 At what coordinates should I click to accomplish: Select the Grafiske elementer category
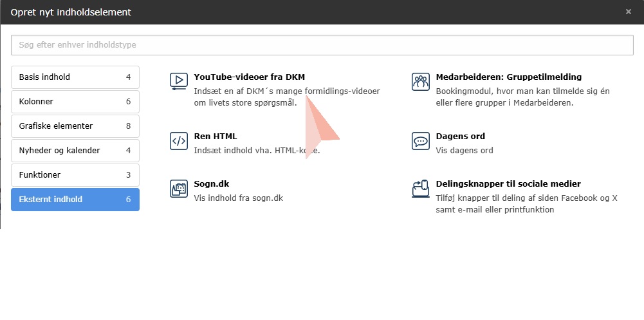pyautogui.click(x=75, y=126)
